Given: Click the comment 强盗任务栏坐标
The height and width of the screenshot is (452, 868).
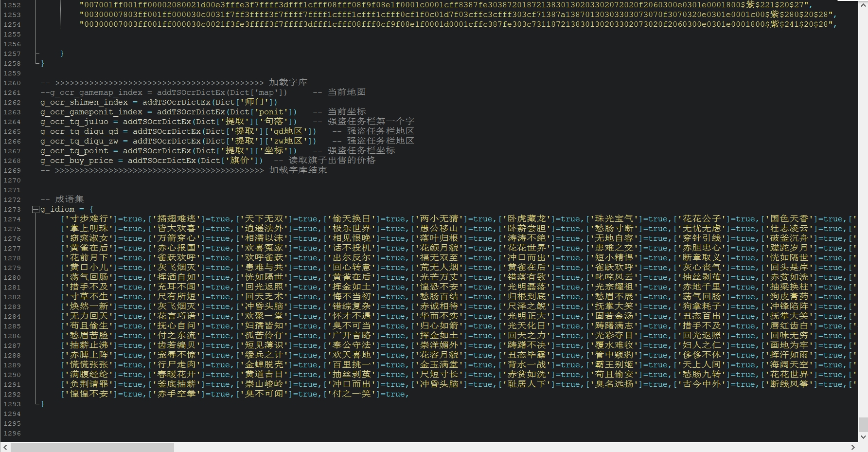Looking at the screenshot, I should coord(361,151).
